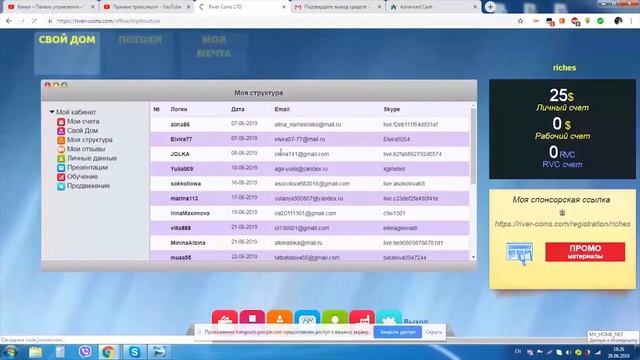Viewport: 640px width, 360px height.
Task: Switch to River Coins LTD tab
Action: tap(242, 7)
